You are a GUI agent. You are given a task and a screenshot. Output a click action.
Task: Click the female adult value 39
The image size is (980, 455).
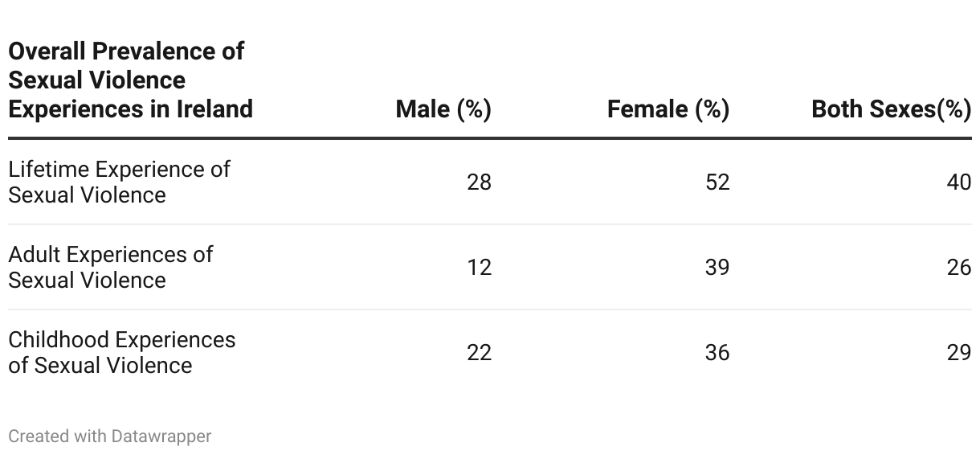tap(717, 267)
